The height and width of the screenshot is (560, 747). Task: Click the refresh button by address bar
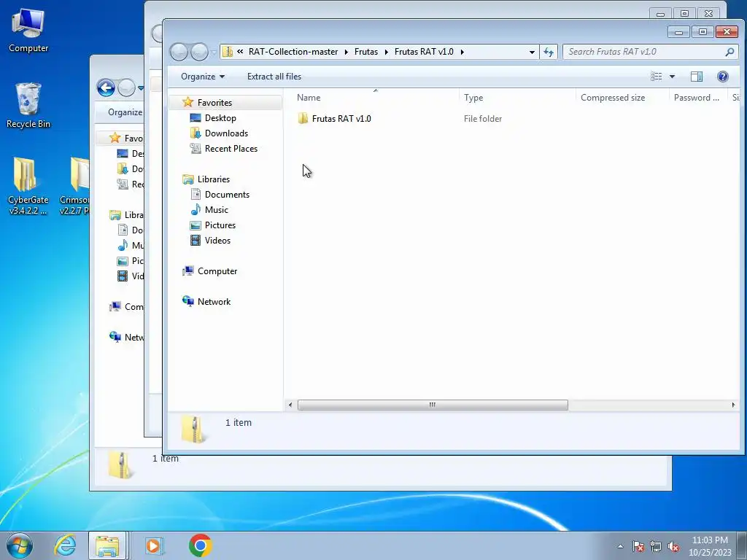tap(549, 52)
